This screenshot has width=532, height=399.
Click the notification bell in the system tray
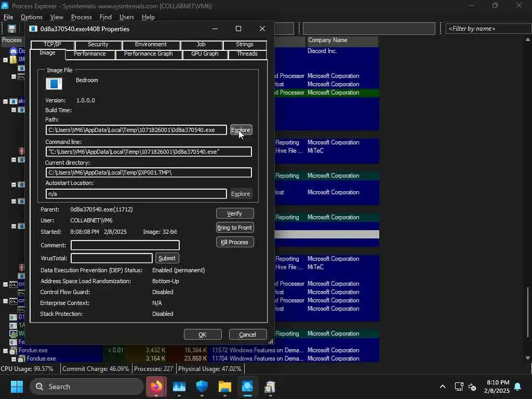tap(518, 387)
